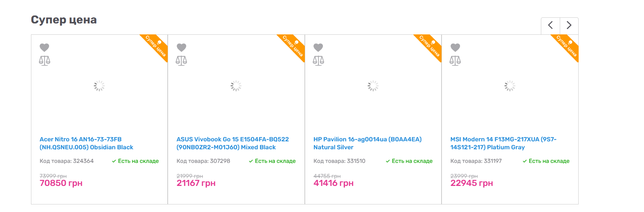Click compare scales on HP Pavilion card
The height and width of the screenshot is (212, 644).
(318, 60)
